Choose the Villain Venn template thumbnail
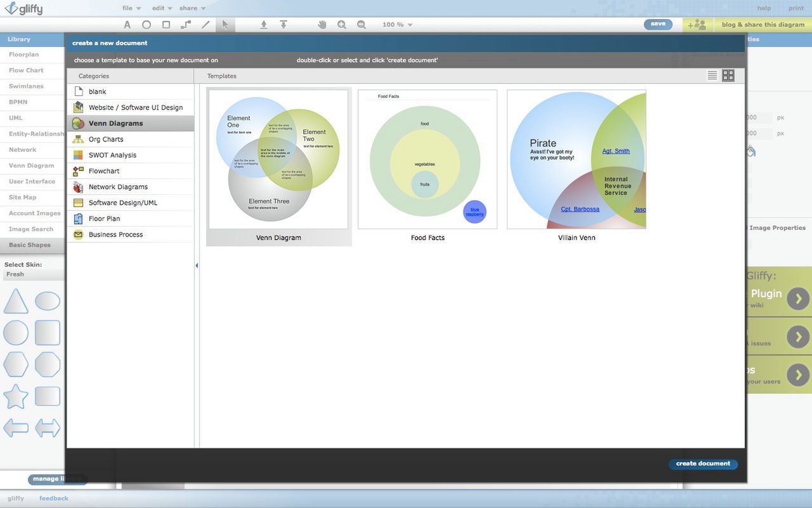 [x=577, y=159]
